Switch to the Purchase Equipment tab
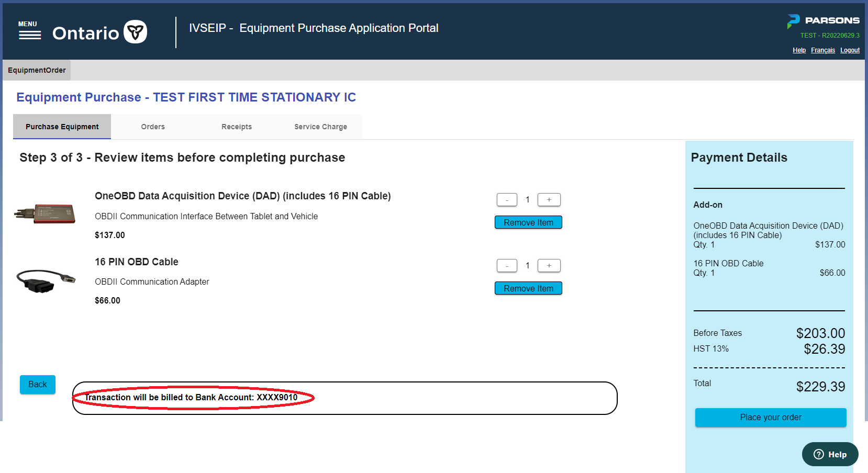868x473 pixels. click(62, 127)
